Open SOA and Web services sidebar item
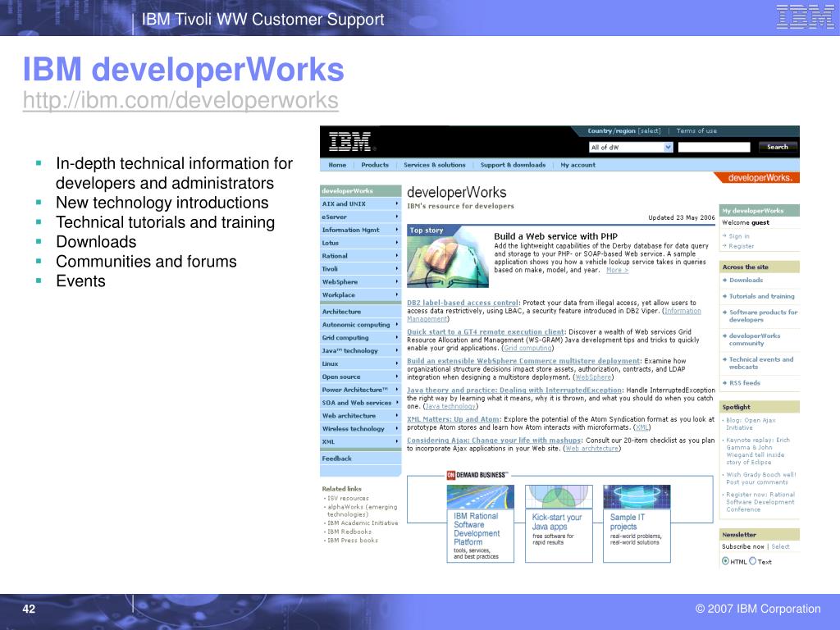The height and width of the screenshot is (630, 840). [x=361, y=403]
